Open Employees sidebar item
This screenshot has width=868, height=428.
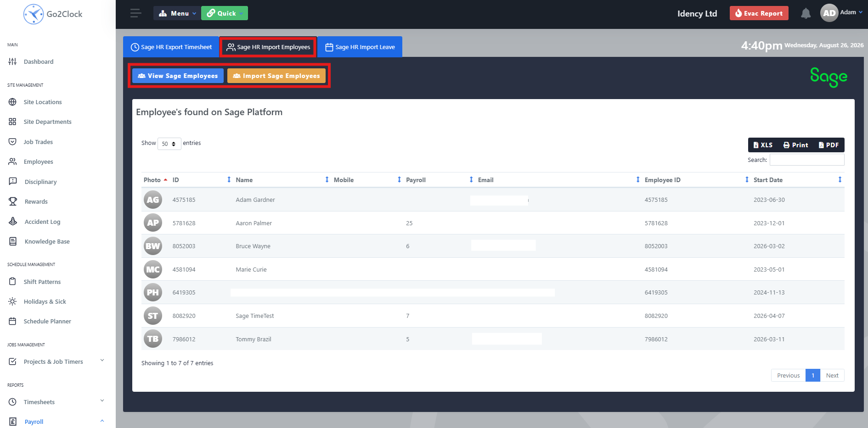(x=39, y=161)
